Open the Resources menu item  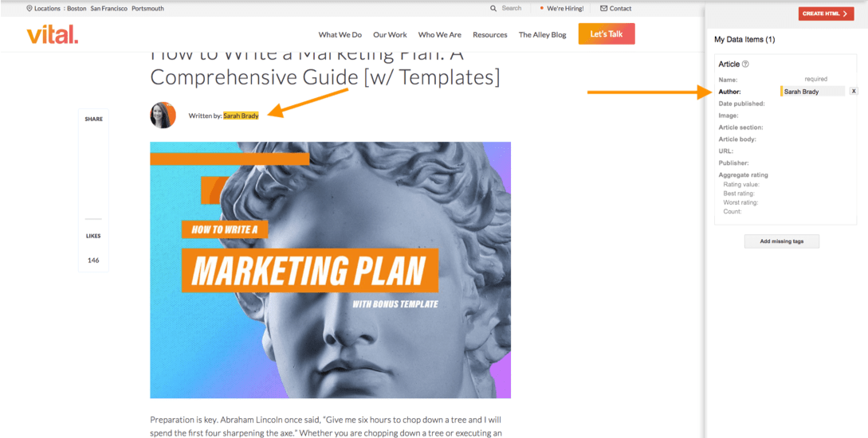pyautogui.click(x=490, y=34)
